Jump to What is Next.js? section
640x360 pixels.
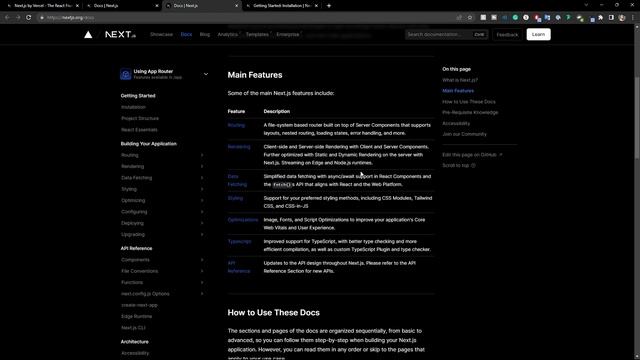coord(460,80)
